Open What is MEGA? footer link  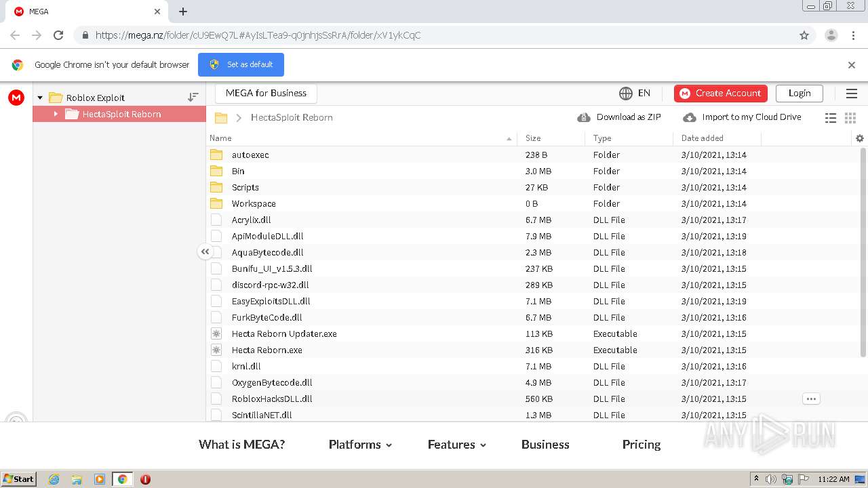[241, 445]
